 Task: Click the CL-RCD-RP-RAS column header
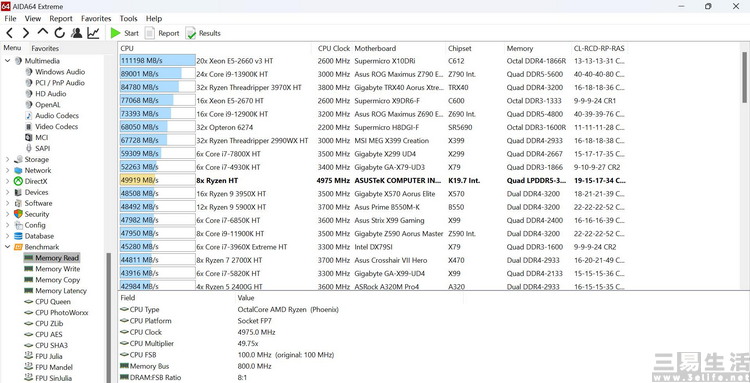click(599, 48)
